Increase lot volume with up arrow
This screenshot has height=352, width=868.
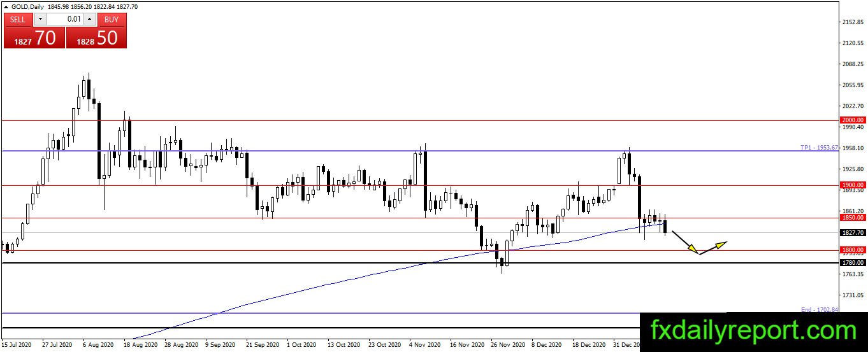pyautogui.click(x=90, y=19)
